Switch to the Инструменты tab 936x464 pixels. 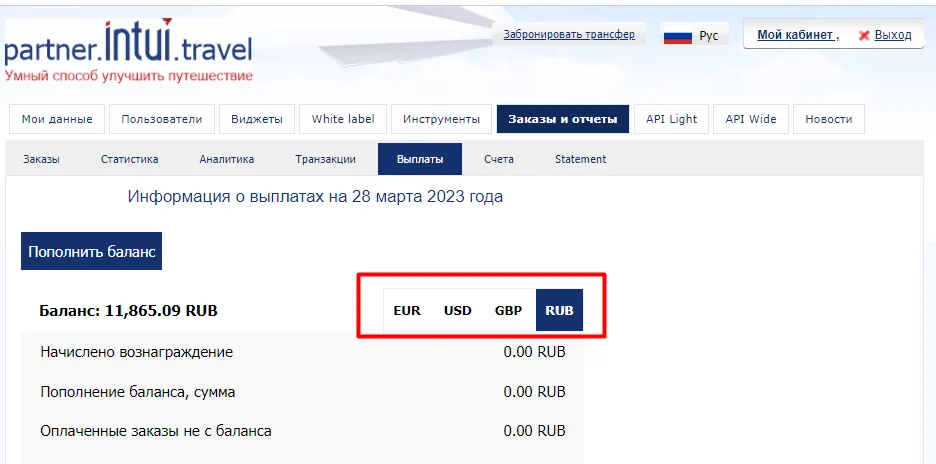(x=441, y=119)
